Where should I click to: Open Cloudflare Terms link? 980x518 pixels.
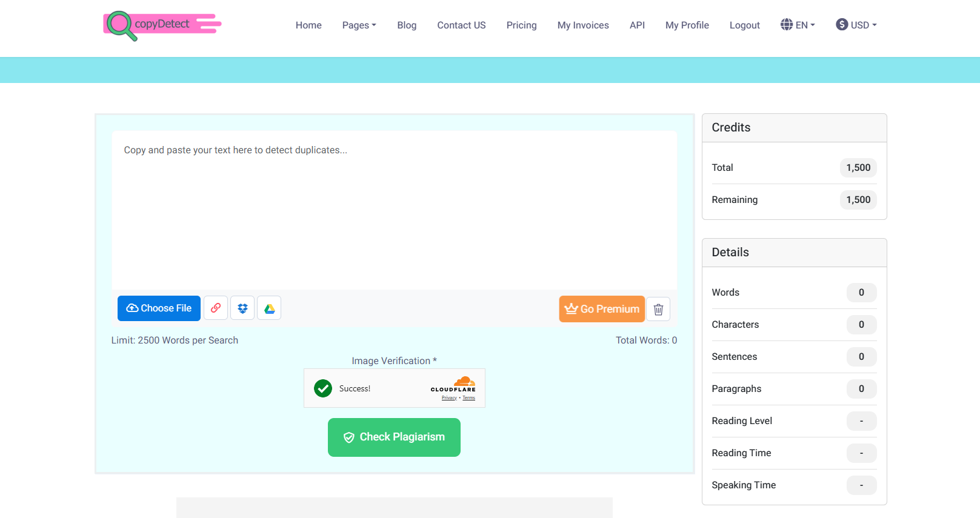[x=469, y=398]
